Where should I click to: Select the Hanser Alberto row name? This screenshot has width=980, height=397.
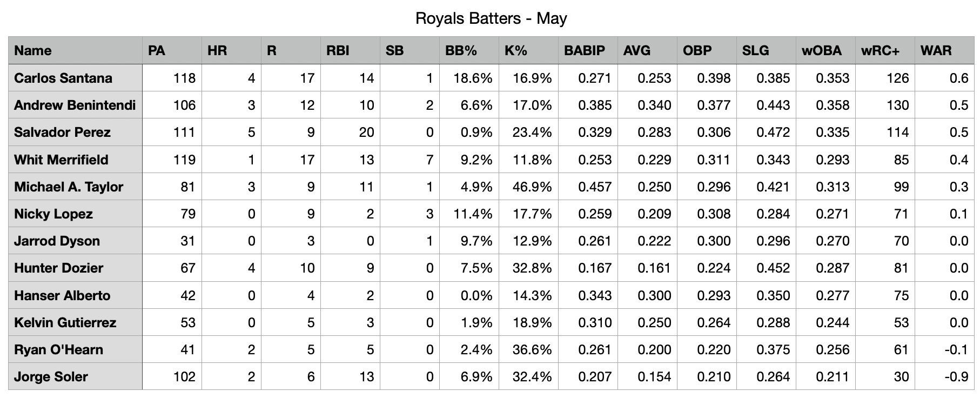[x=62, y=296]
